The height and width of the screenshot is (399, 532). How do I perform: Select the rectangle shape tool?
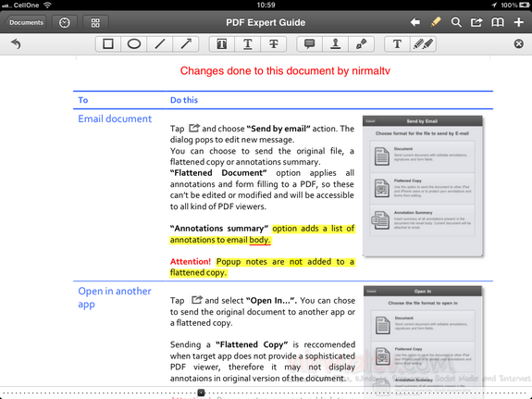coord(108,44)
